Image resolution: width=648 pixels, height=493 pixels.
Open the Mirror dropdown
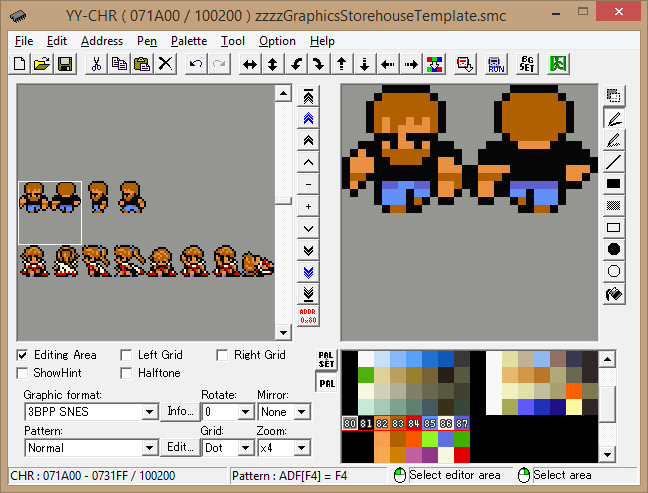[x=302, y=412]
